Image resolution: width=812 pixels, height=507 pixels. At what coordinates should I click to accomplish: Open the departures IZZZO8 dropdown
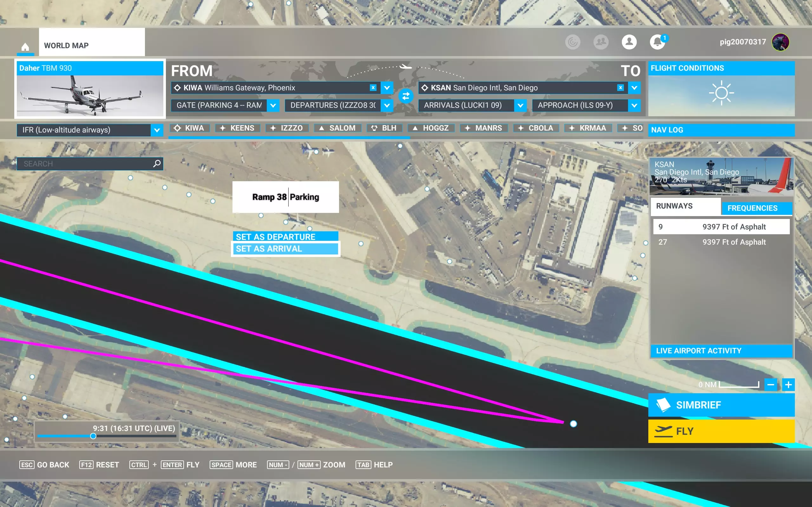click(387, 105)
